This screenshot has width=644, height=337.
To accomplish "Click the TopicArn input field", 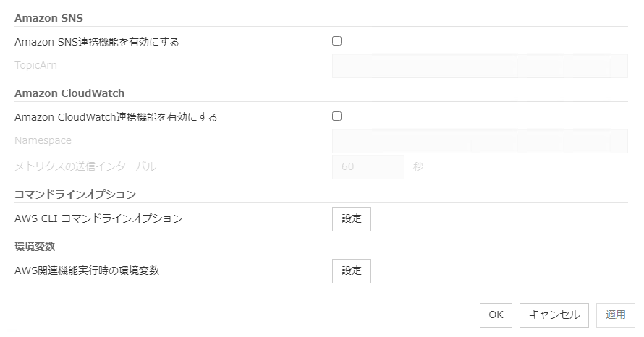I will coord(479,66).
